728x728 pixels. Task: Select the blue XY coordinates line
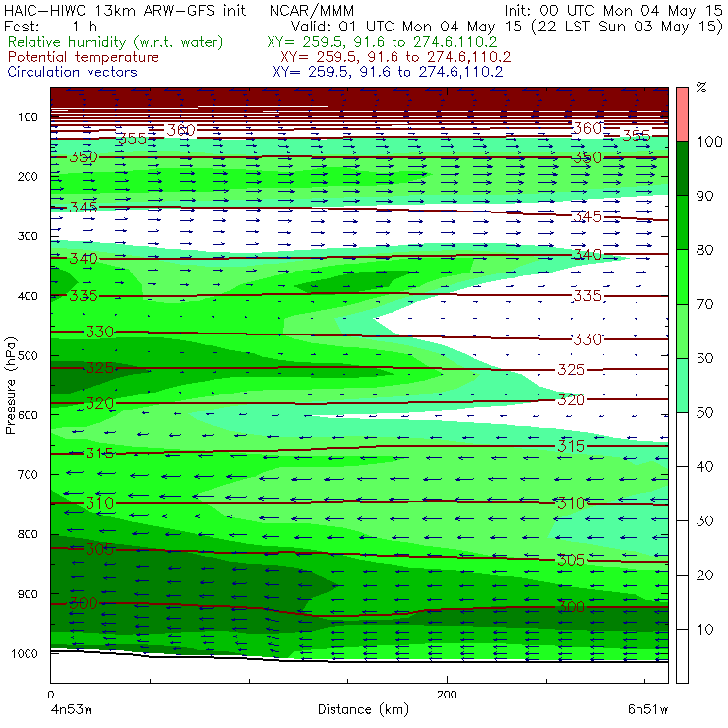point(388,72)
